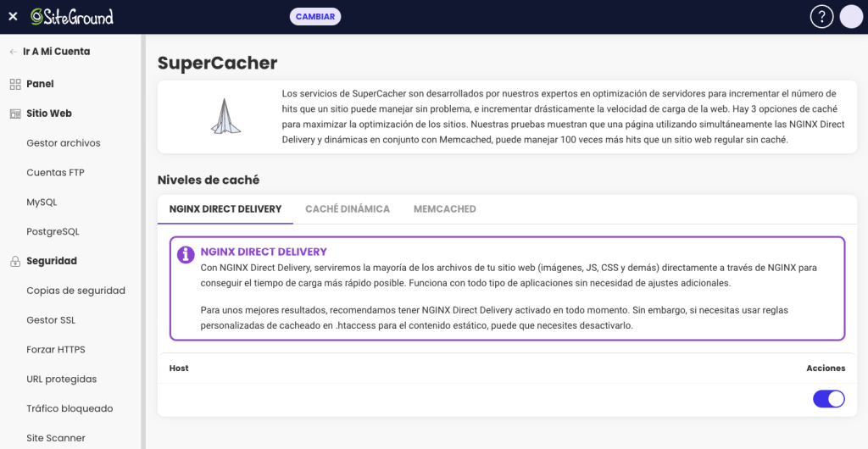Click the CAMBIAR button
868x449 pixels.
pos(315,17)
